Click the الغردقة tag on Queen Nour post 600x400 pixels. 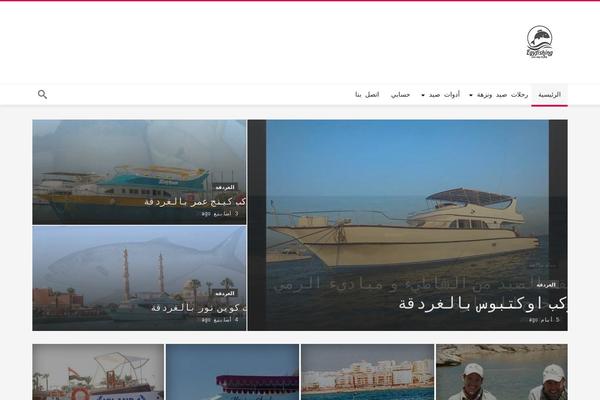tap(225, 294)
